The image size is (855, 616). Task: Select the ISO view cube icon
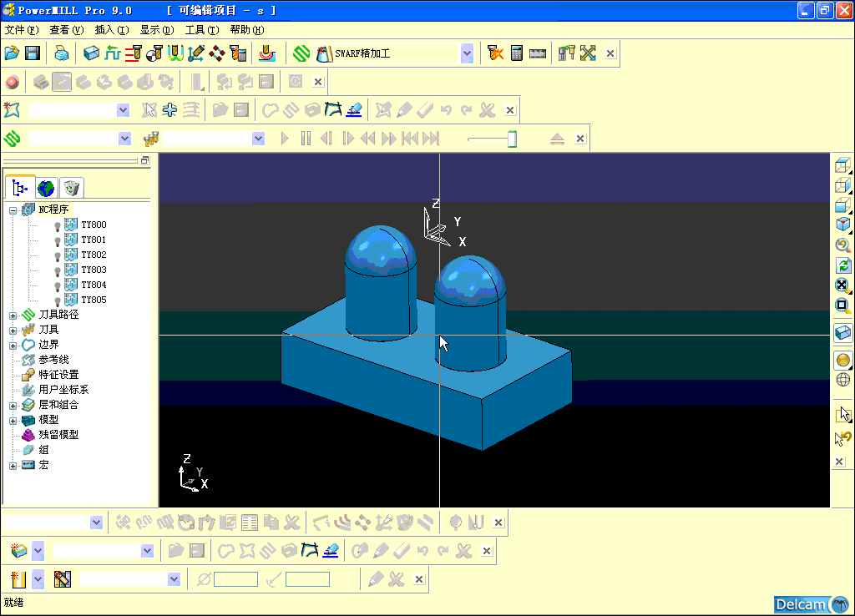pyautogui.click(x=843, y=224)
